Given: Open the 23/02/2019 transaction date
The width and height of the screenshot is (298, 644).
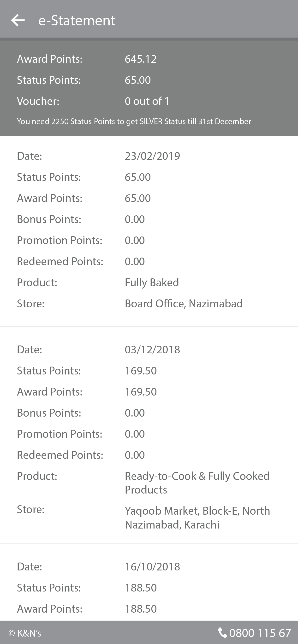Looking at the screenshot, I should 152,156.
